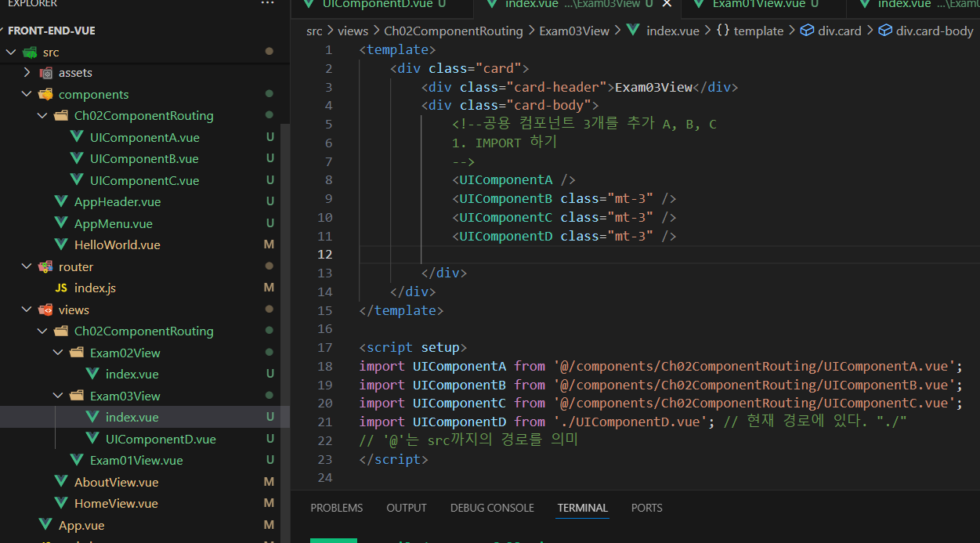The width and height of the screenshot is (980, 543).
Task: Click line number 17 in gutter
Action: coord(325,347)
